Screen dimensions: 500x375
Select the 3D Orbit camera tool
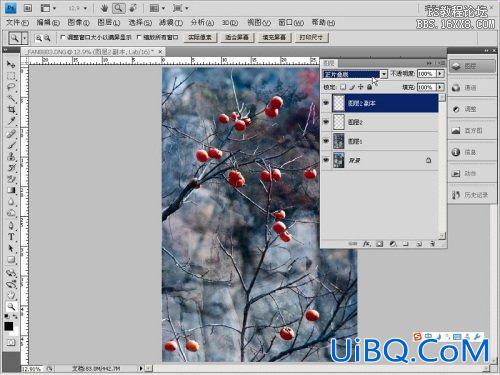click(x=11, y=284)
